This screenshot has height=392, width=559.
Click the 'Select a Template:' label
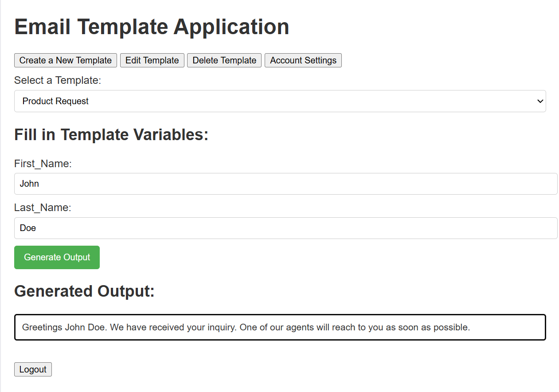(58, 80)
